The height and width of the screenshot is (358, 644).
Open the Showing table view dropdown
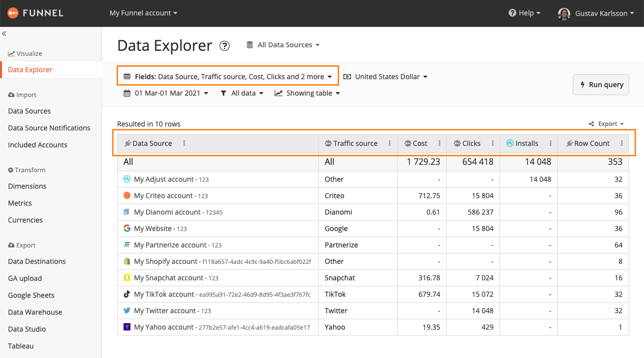[x=307, y=93]
